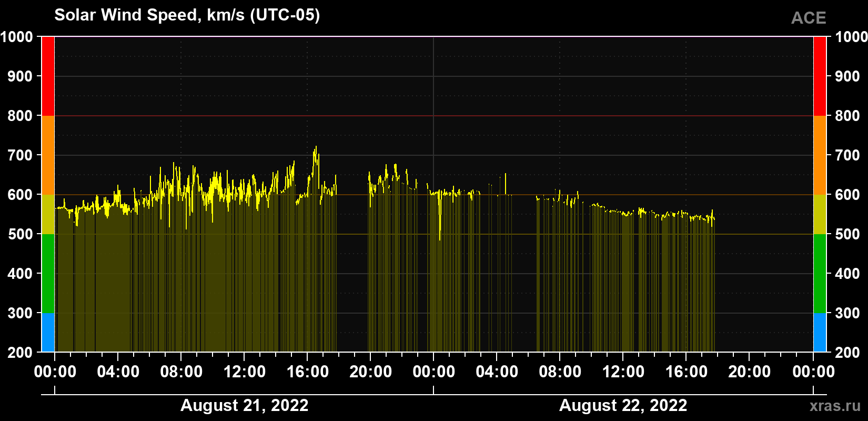This screenshot has height=421, width=868.
Task: Click the 400 value on the right axis
Action: 847,274
